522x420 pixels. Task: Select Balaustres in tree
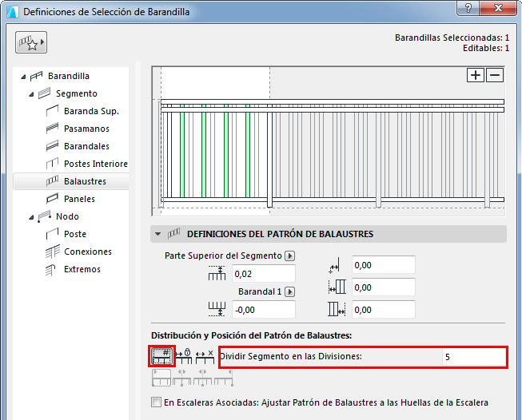tap(71, 181)
